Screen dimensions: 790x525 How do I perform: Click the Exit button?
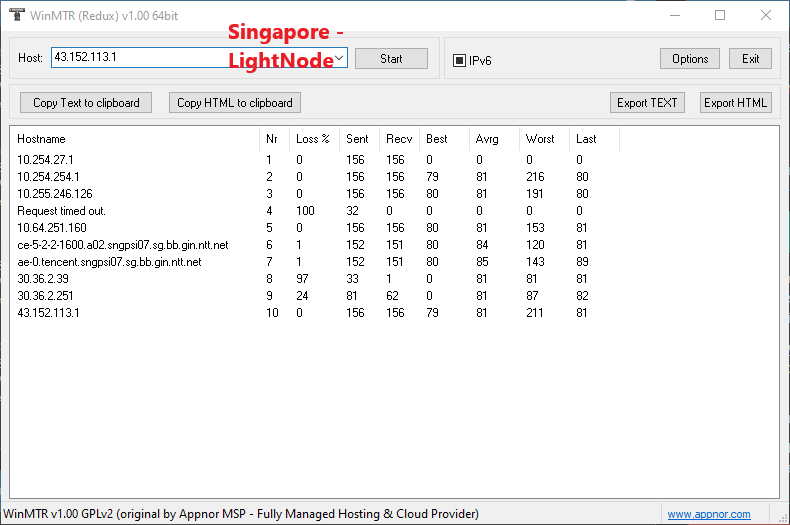pos(750,59)
